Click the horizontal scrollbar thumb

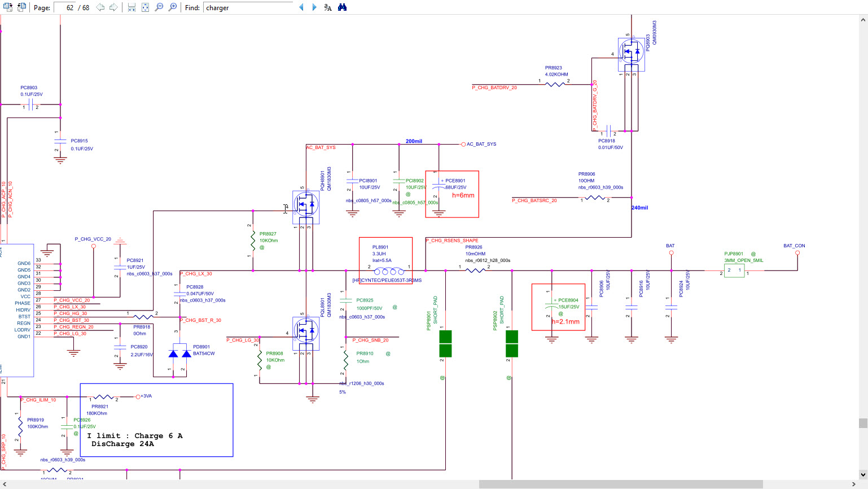[621, 484]
